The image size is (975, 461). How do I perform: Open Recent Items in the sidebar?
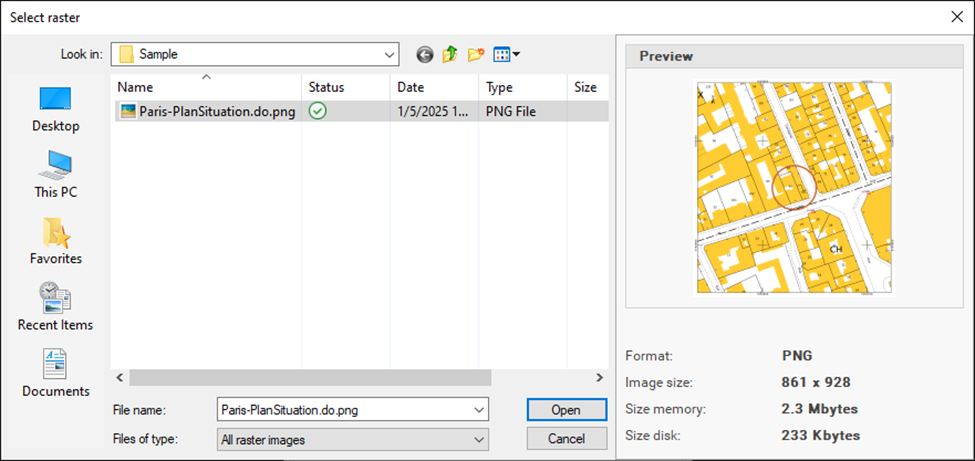pos(55,307)
